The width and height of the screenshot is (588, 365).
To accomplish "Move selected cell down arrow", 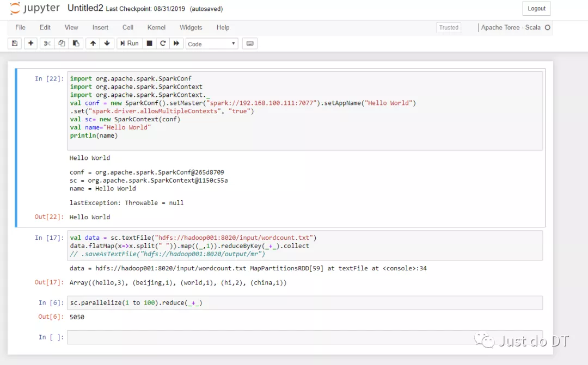I will [107, 44].
